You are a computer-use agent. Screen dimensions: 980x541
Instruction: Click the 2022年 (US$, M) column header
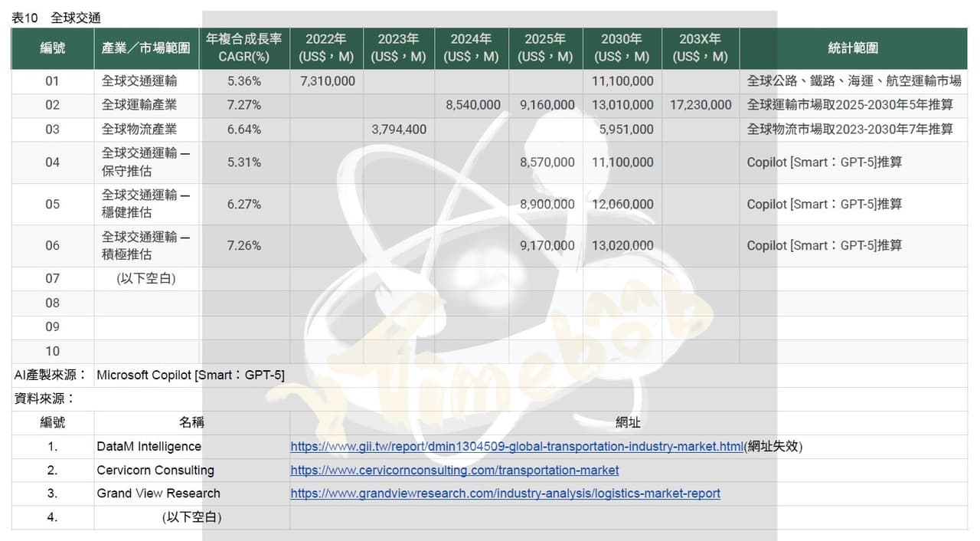click(x=326, y=48)
